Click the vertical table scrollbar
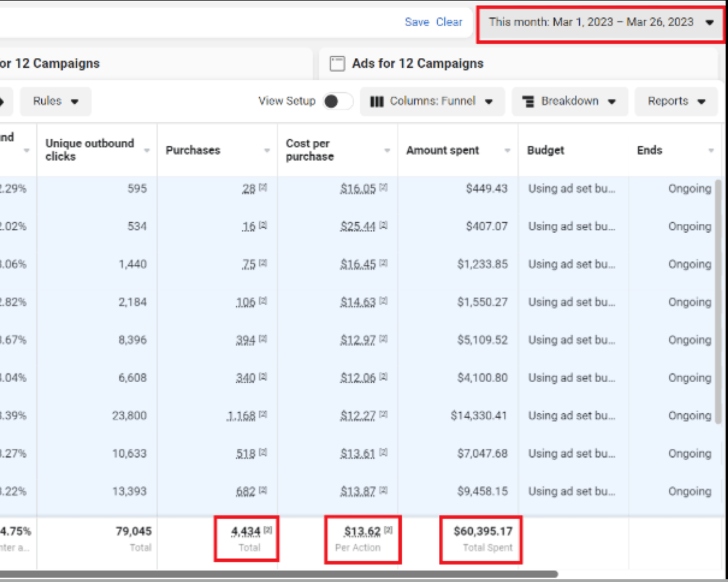 coord(718,301)
